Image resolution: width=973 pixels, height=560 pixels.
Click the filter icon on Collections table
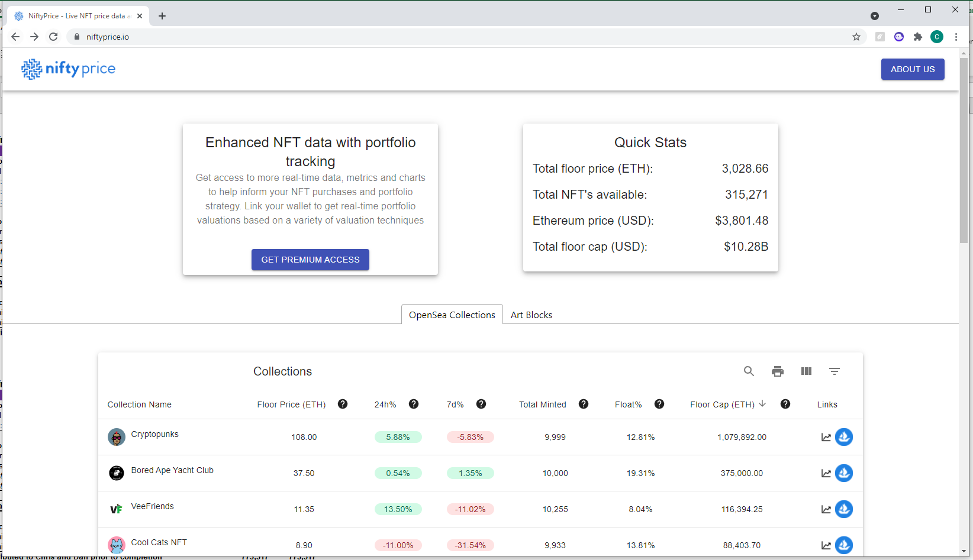pos(835,371)
